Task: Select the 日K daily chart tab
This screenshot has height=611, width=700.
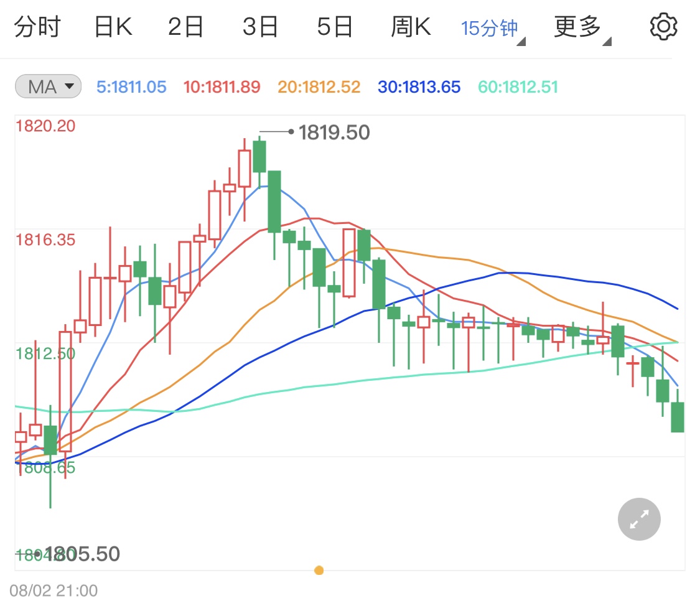Action: coord(113,27)
